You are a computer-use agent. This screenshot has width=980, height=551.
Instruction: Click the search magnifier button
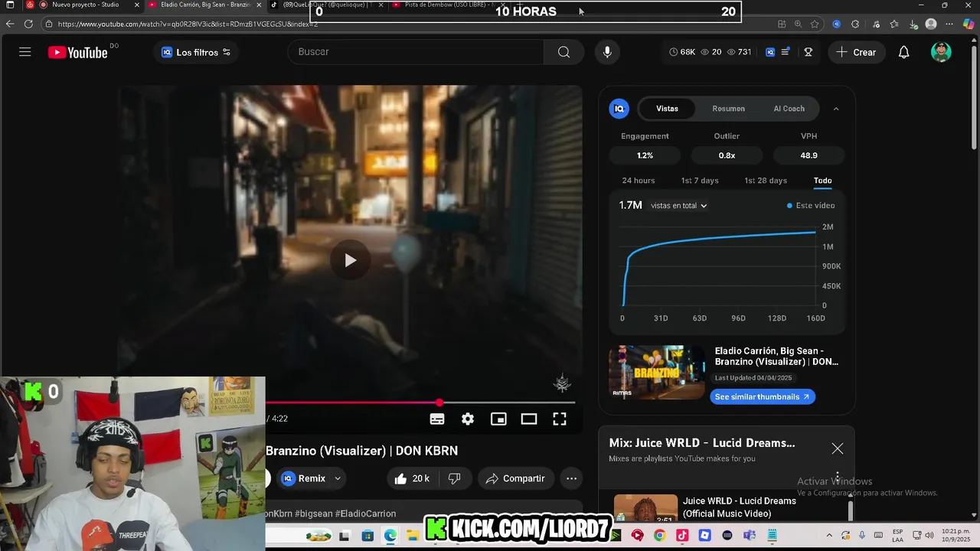tap(563, 52)
